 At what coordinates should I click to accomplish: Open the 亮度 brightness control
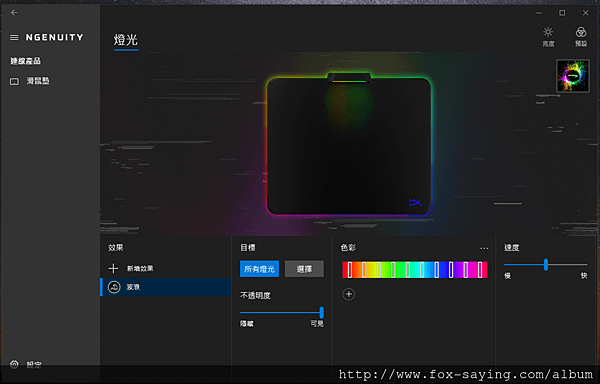[548, 37]
